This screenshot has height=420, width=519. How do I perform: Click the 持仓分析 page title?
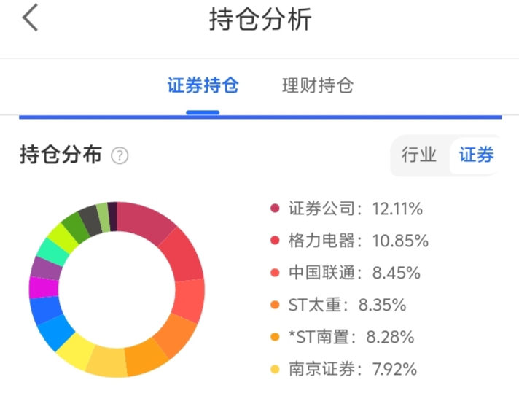click(260, 20)
